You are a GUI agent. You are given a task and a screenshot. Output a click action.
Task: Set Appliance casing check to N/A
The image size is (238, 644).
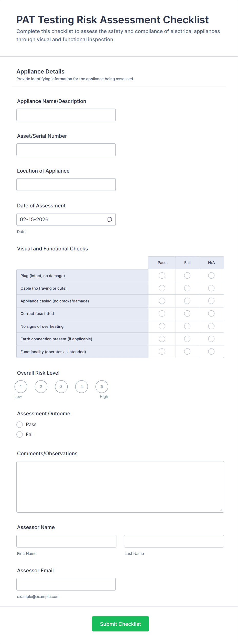click(211, 301)
